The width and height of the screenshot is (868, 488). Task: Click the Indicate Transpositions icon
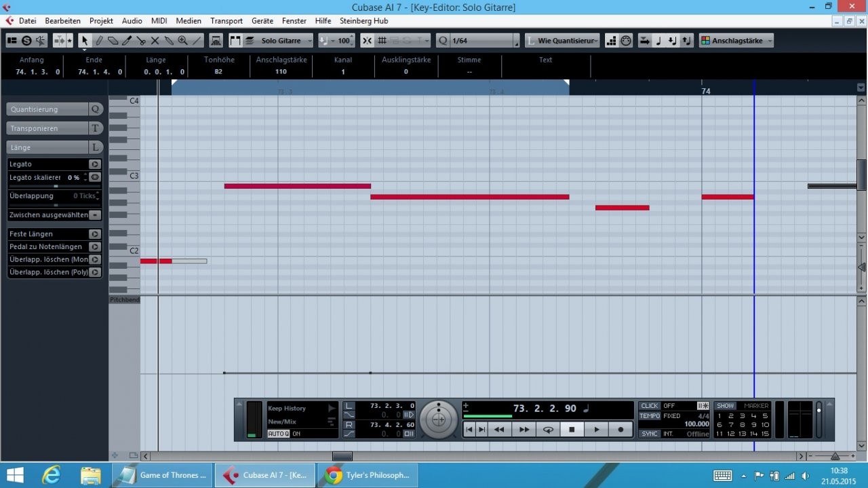tap(216, 41)
